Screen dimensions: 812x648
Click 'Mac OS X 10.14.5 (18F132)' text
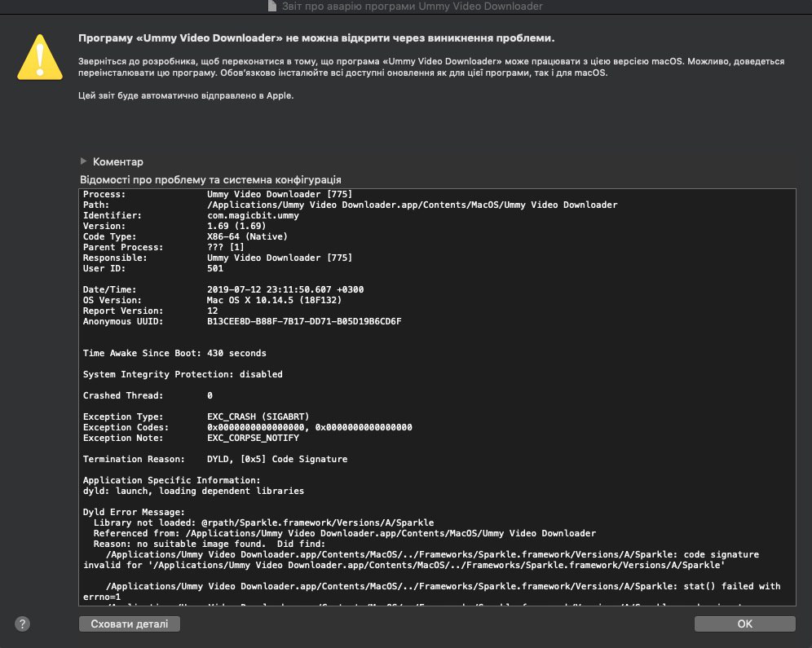point(274,300)
